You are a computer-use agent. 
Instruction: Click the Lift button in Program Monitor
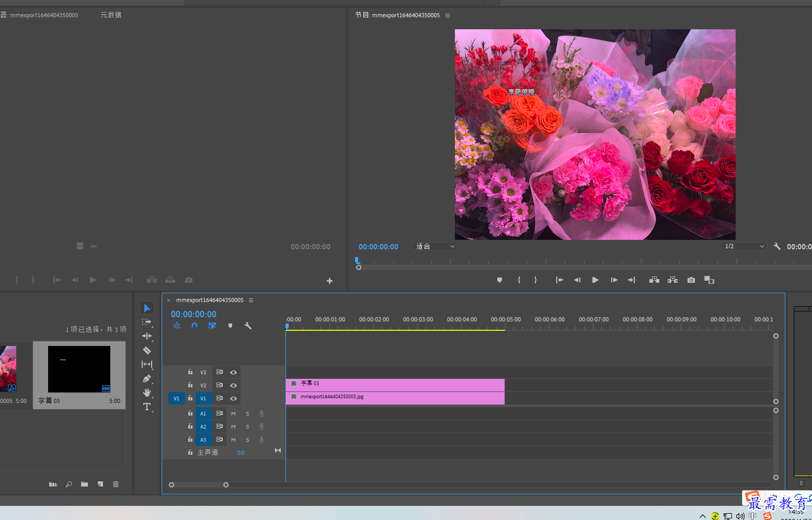pyautogui.click(x=654, y=280)
